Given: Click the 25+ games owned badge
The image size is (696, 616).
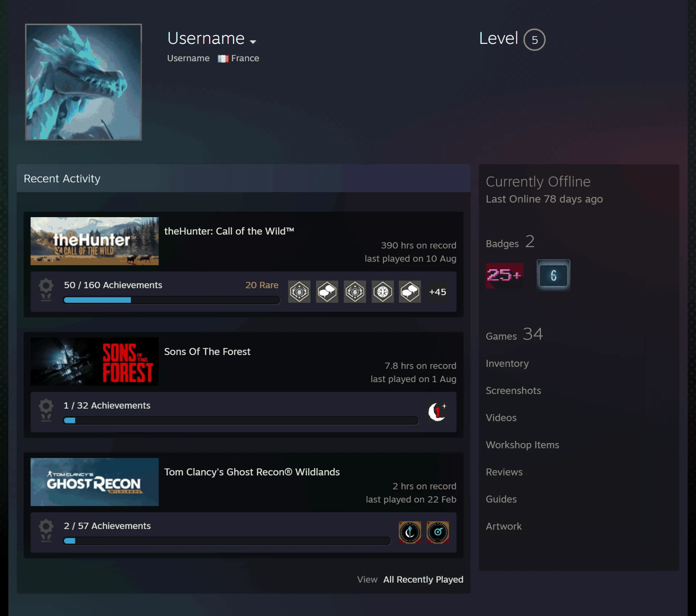Looking at the screenshot, I should (x=504, y=276).
